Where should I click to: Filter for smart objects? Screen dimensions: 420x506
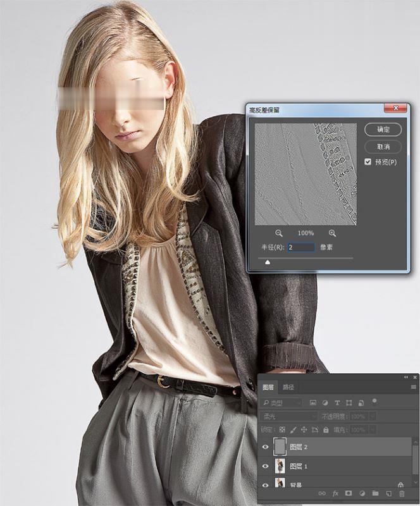coord(361,403)
